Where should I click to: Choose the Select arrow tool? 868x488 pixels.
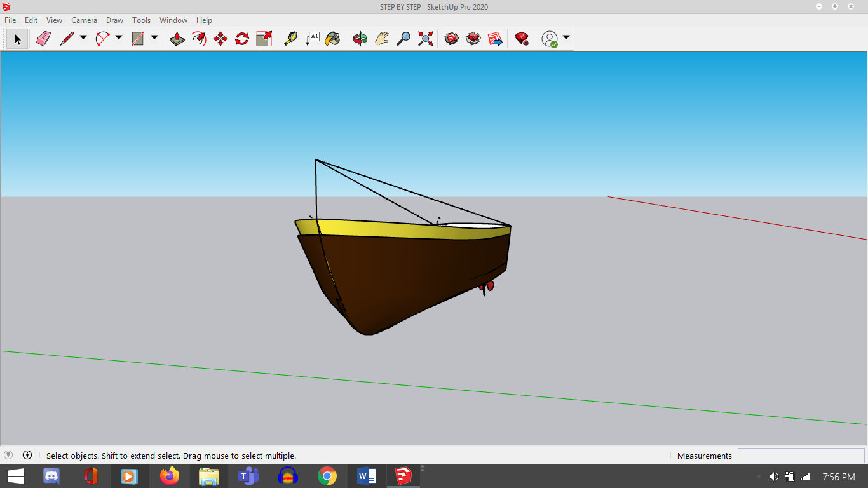point(18,39)
